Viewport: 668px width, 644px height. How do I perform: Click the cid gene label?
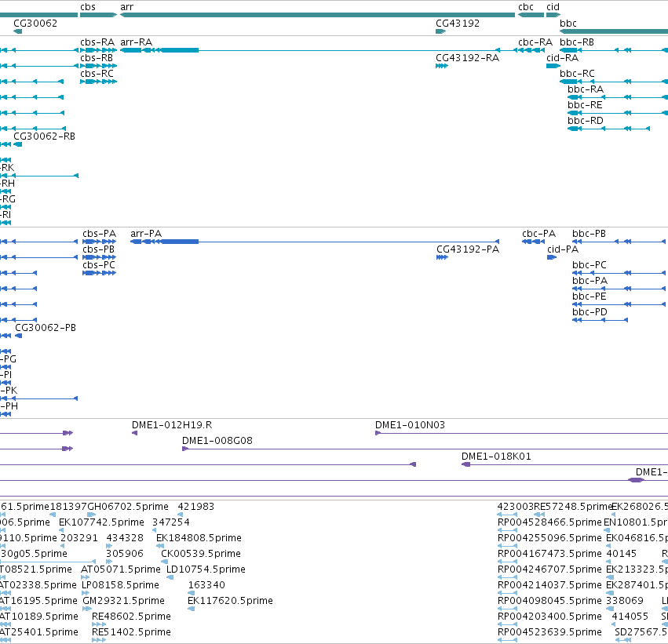(x=553, y=7)
